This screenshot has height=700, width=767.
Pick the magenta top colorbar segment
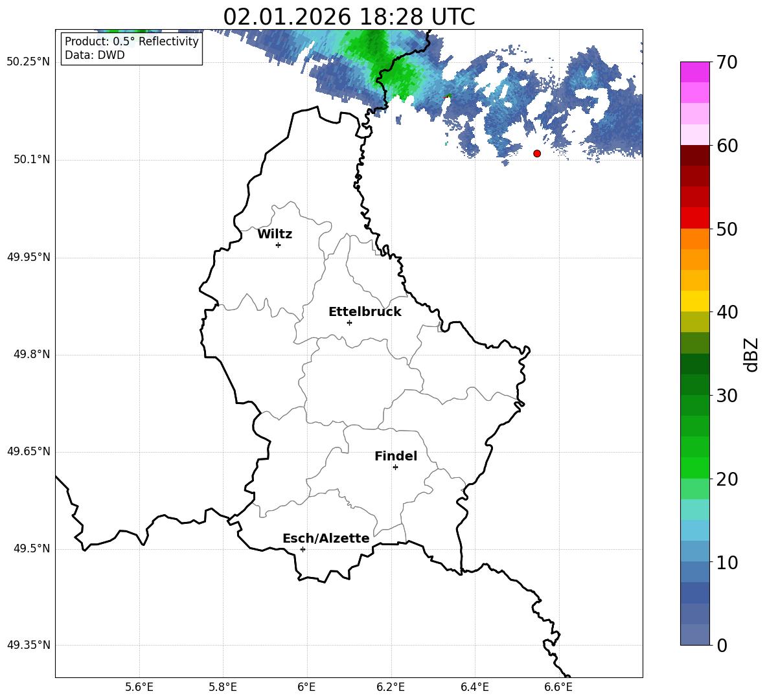coord(694,72)
